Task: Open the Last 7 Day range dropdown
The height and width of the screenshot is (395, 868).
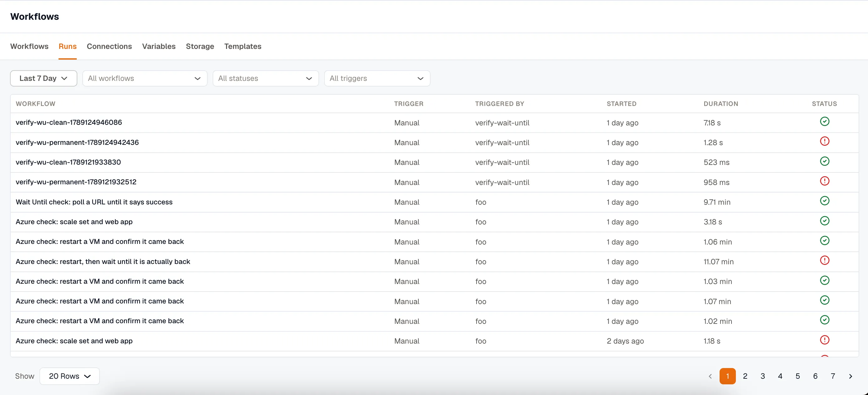Action: 44,78
